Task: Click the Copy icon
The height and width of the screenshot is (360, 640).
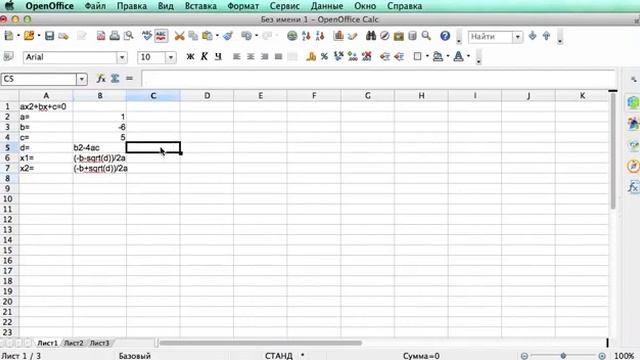Action: pos(193,36)
